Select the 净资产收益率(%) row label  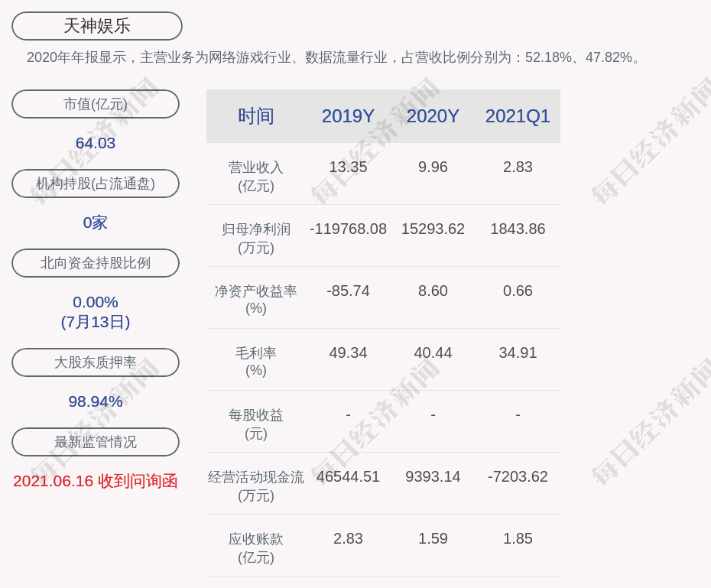(255, 300)
